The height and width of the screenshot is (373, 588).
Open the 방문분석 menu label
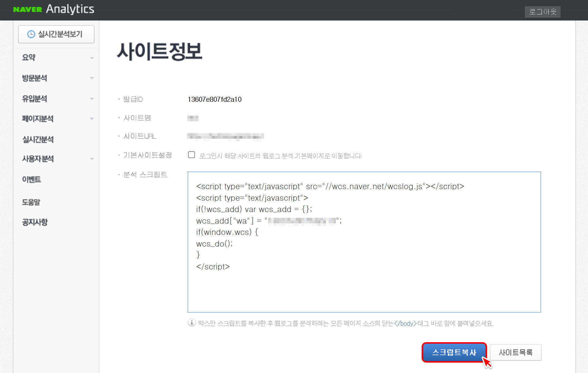[35, 78]
